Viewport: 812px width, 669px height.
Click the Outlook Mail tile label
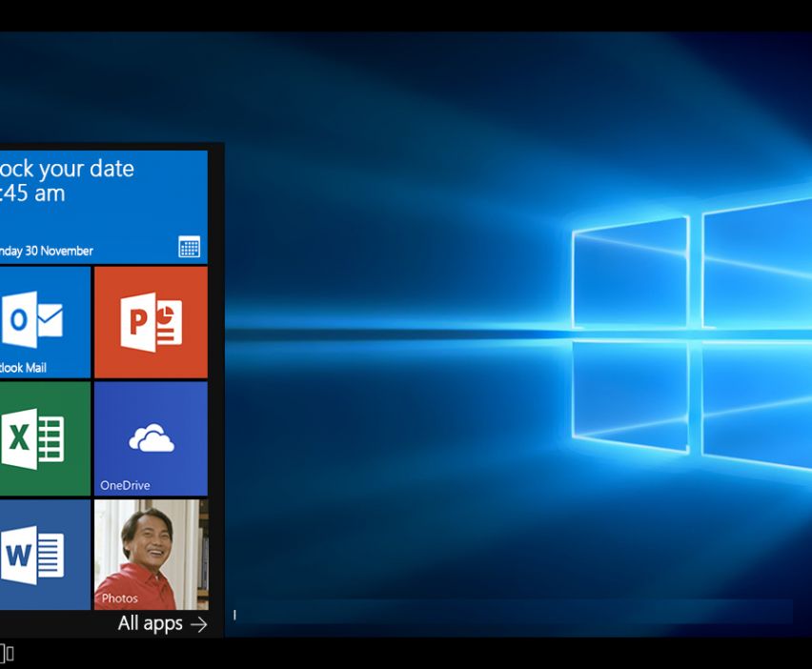pos(24,368)
